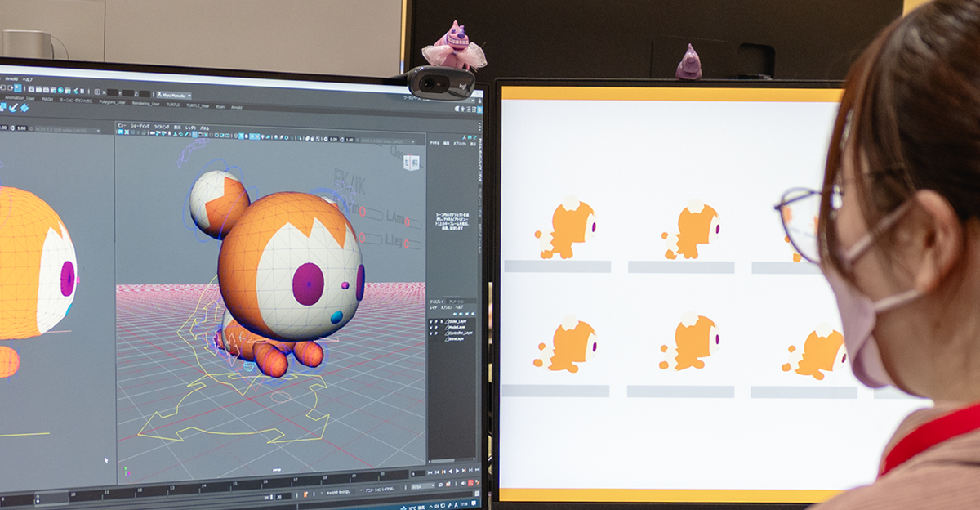Toggle P playback on Model_Layer

coord(436,328)
